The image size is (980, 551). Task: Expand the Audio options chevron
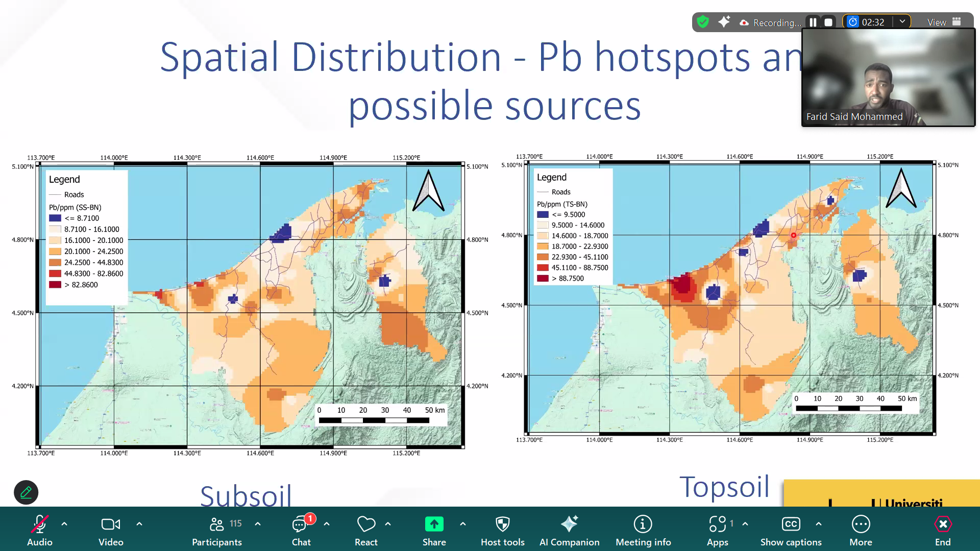(64, 523)
